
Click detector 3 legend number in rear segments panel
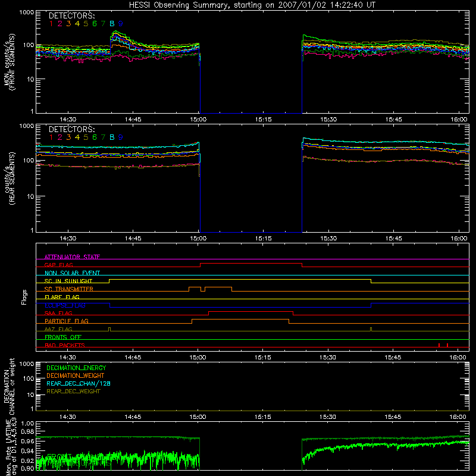[68, 137]
